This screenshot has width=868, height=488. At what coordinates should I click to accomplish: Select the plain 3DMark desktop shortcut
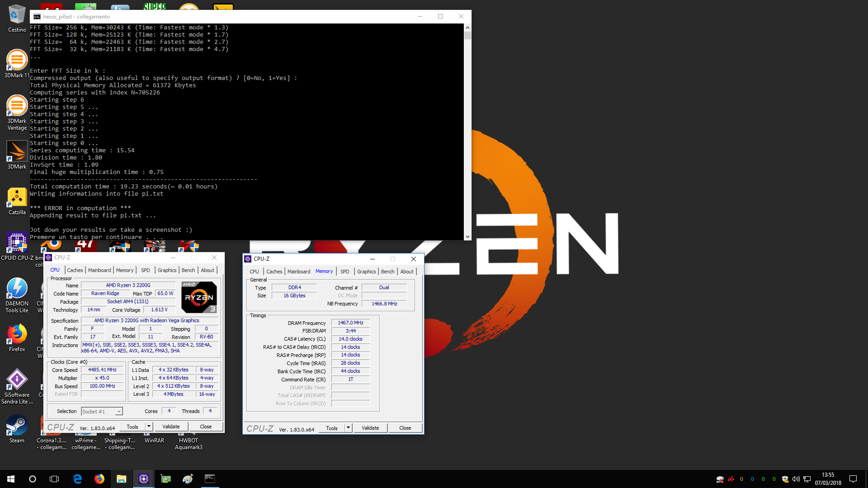click(17, 155)
